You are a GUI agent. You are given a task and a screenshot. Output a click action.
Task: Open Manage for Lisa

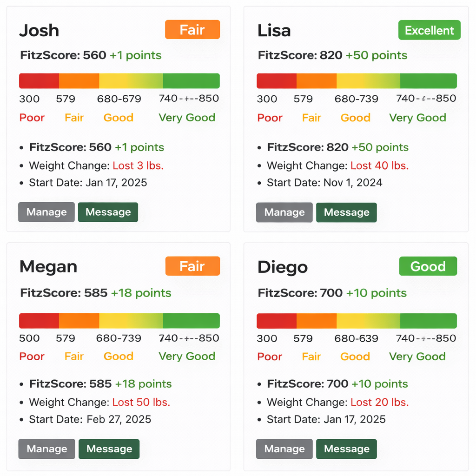[284, 212]
